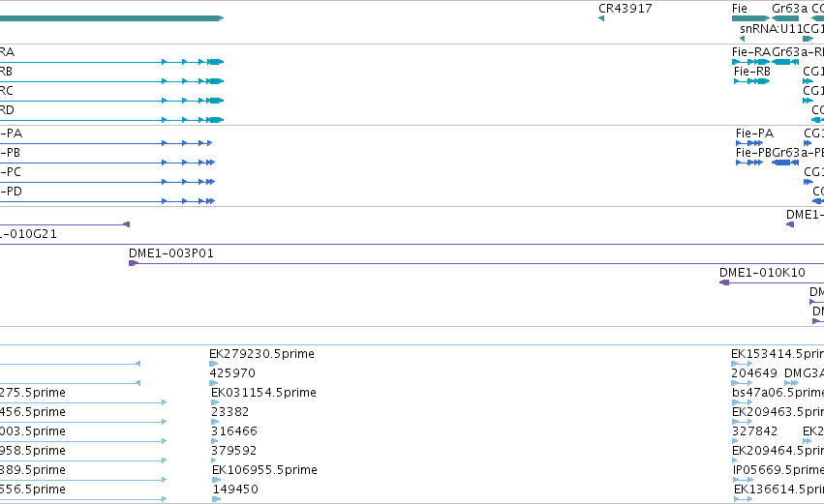Select the bs47a06.5prime EST label

[778, 393]
